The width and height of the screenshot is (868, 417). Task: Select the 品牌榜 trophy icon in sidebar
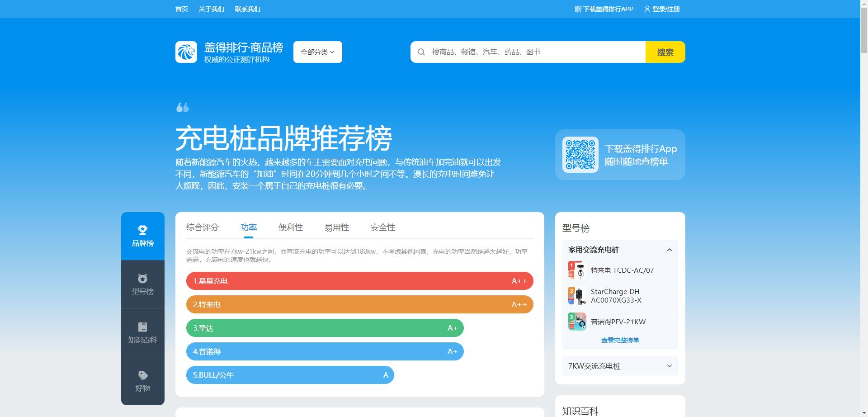142,231
